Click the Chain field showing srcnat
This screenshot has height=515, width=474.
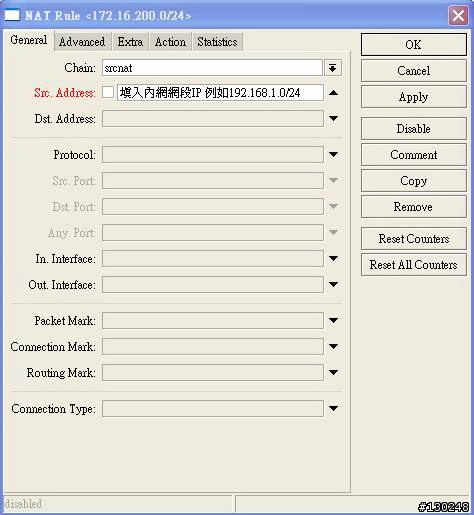(x=212, y=68)
